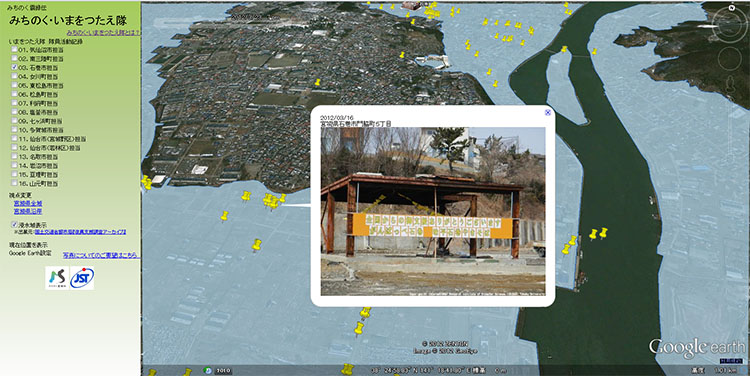This screenshot has width=750, height=376.
Task: Follow the link under the page title
Action: pos(103,33)
